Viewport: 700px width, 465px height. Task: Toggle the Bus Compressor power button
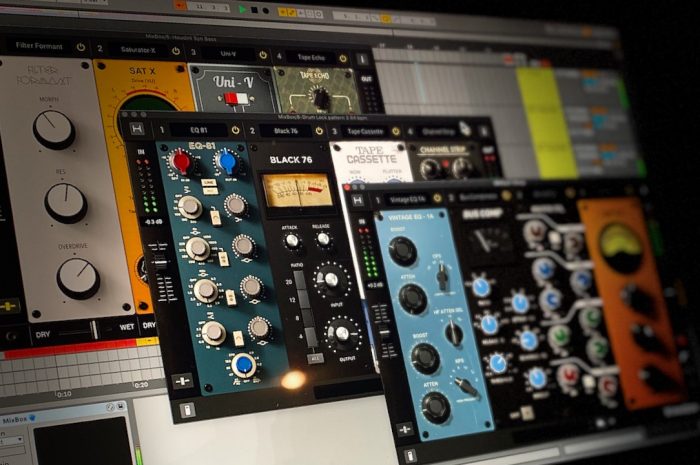point(506,195)
